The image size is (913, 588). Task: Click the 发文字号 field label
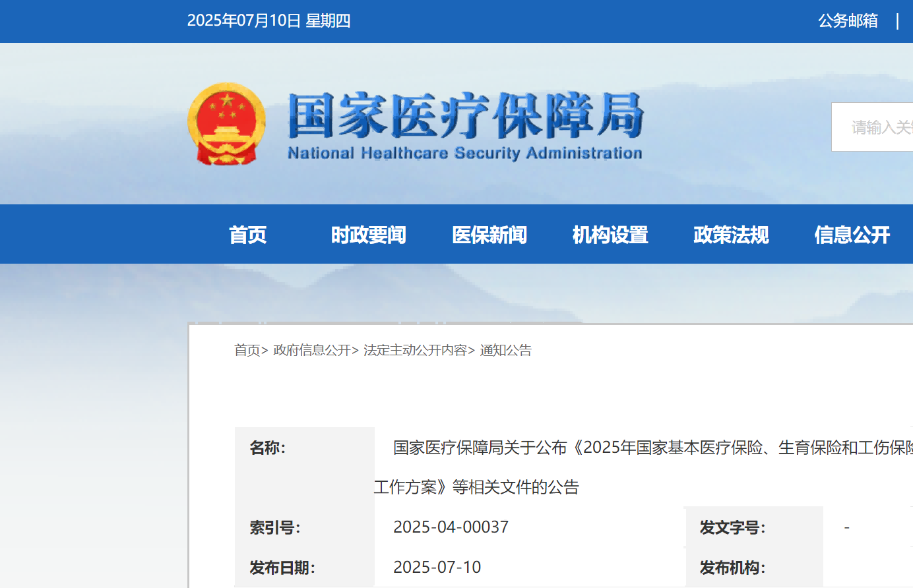click(732, 527)
